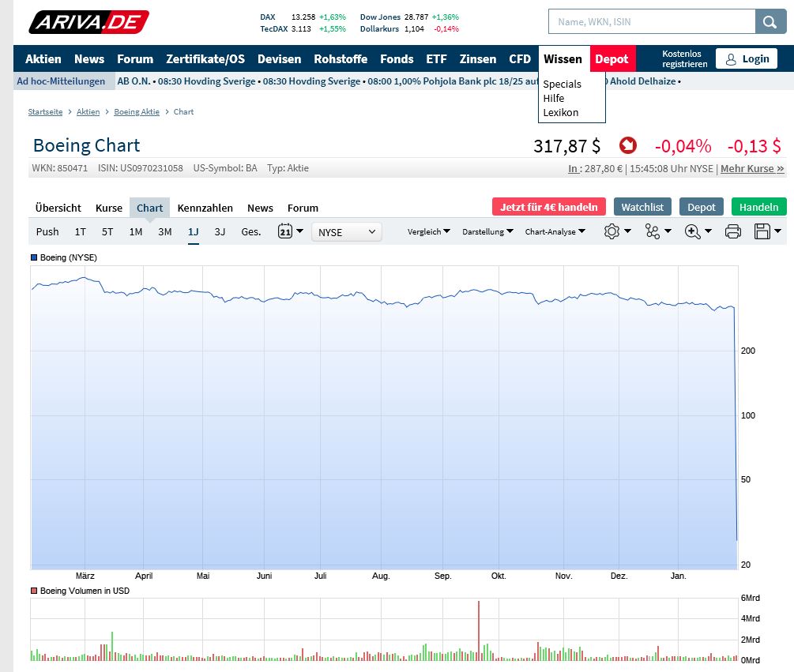Open the NYSE exchange dropdown
The width and height of the screenshot is (794, 672).
(x=346, y=232)
